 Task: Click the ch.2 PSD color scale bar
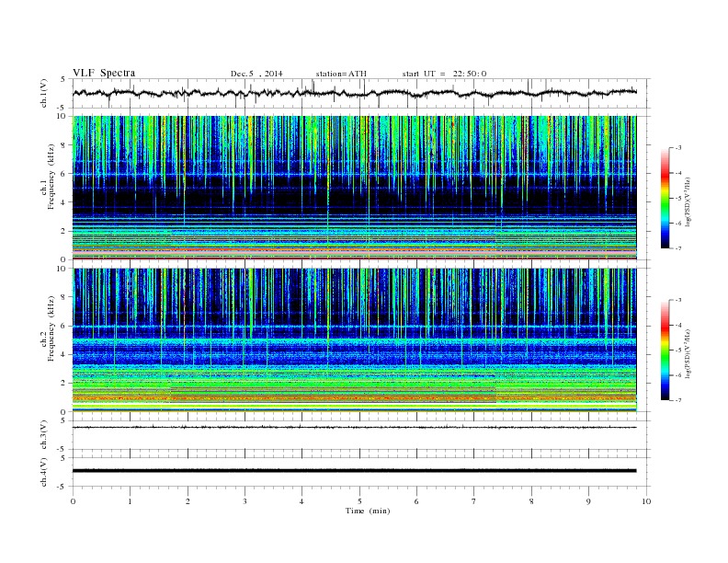click(665, 350)
